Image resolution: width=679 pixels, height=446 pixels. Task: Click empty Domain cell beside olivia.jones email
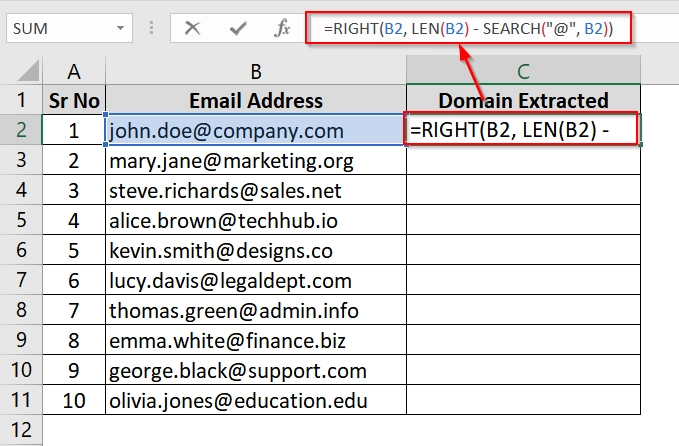point(523,400)
